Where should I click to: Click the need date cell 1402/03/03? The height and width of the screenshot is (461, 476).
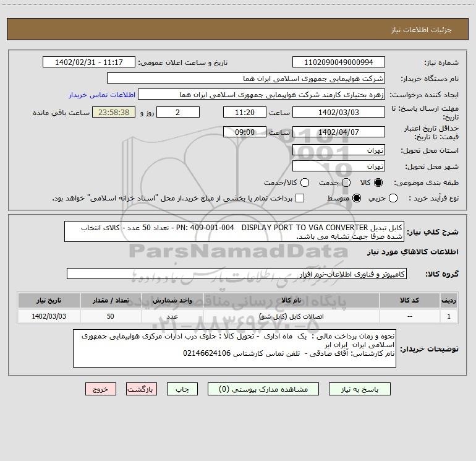coord(49,316)
